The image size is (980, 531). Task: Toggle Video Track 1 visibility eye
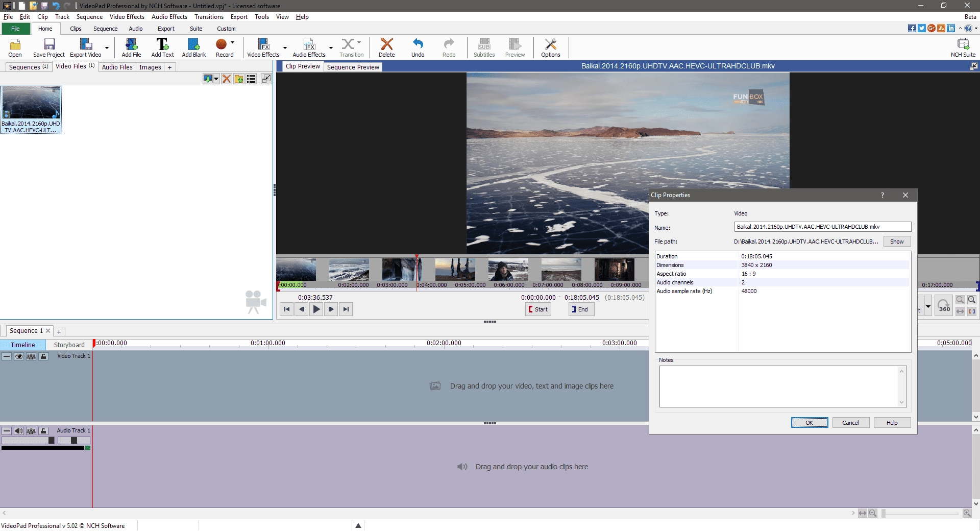(19, 356)
